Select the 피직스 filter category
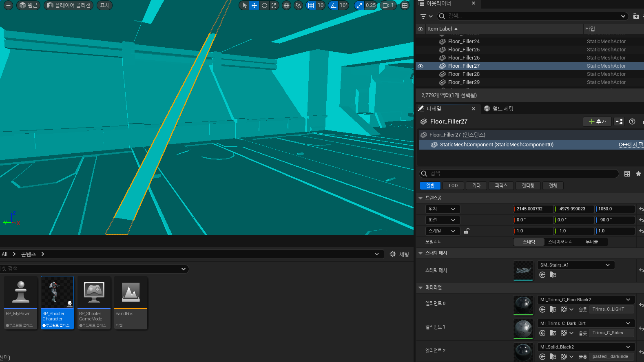The width and height of the screenshot is (644, 362). (501, 186)
